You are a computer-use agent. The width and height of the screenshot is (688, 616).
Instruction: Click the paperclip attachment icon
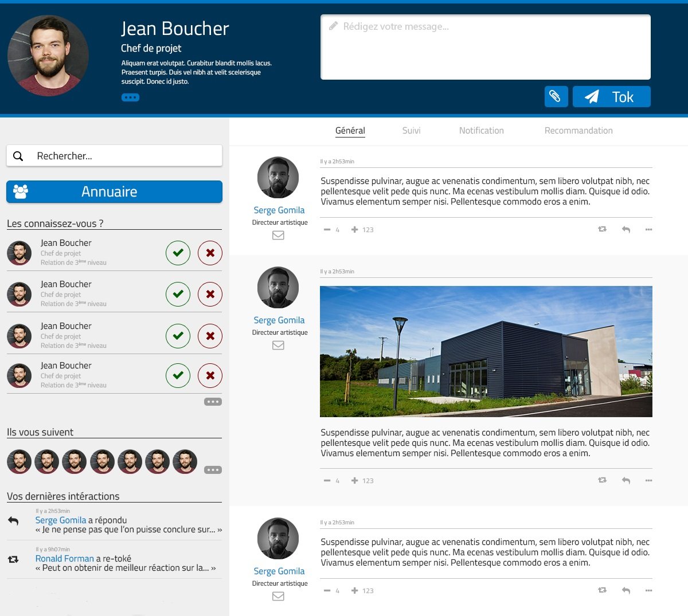pyautogui.click(x=556, y=96)
